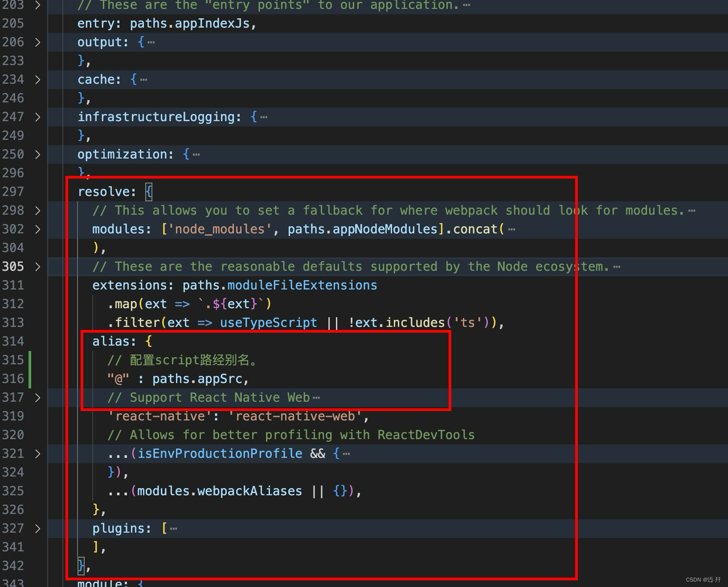Image resolution: width=728 pixels, height=587 pixels.
Task: Click the closing brace on line 342
Action: [x=81, y=566]
